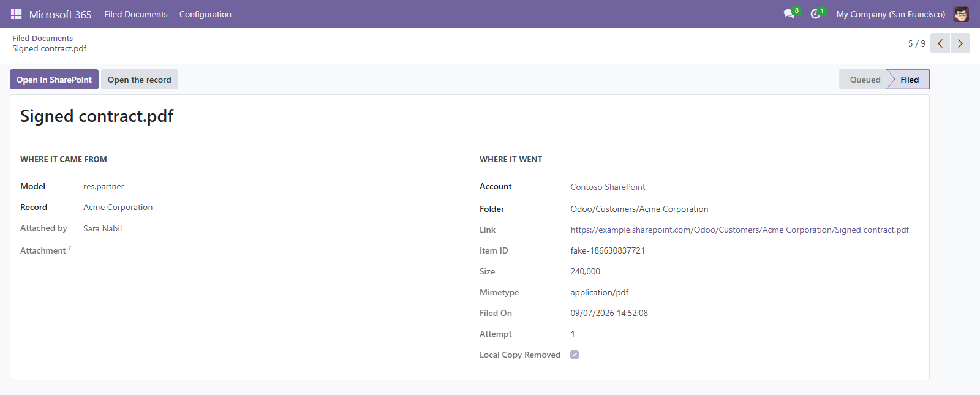
Task: Go to previous record arrow
Action: click(940, 43)
